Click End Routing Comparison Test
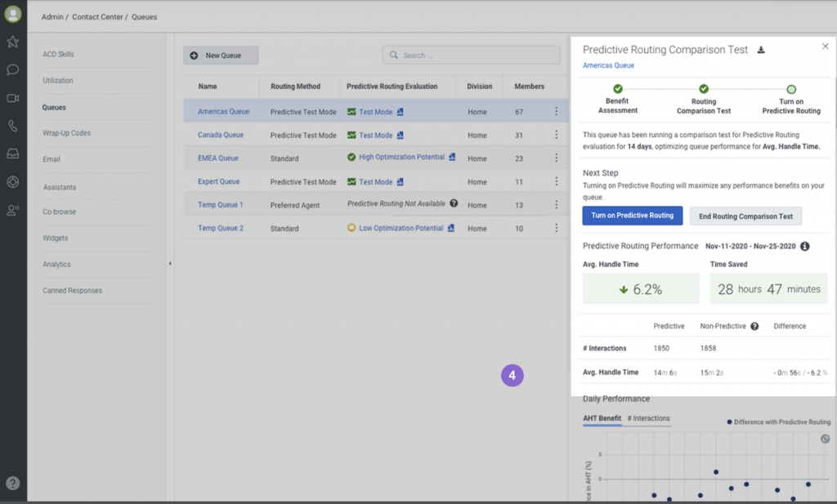Image resolution: width=837 pixels, height=504 pixels. (x=745, y=215)
